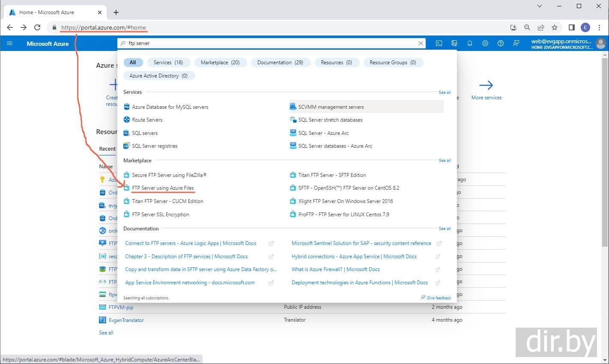Select Secure FTP Server using FileZilla
Viewport: 609px width, 364px height.
click(169, 175)
